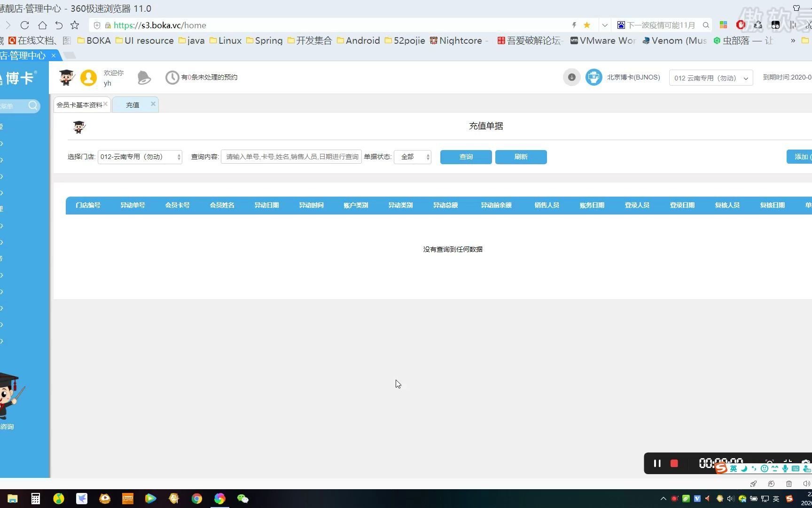Open WeChat from the taskbar
812x508 pixels.
[x=243, y=499]
